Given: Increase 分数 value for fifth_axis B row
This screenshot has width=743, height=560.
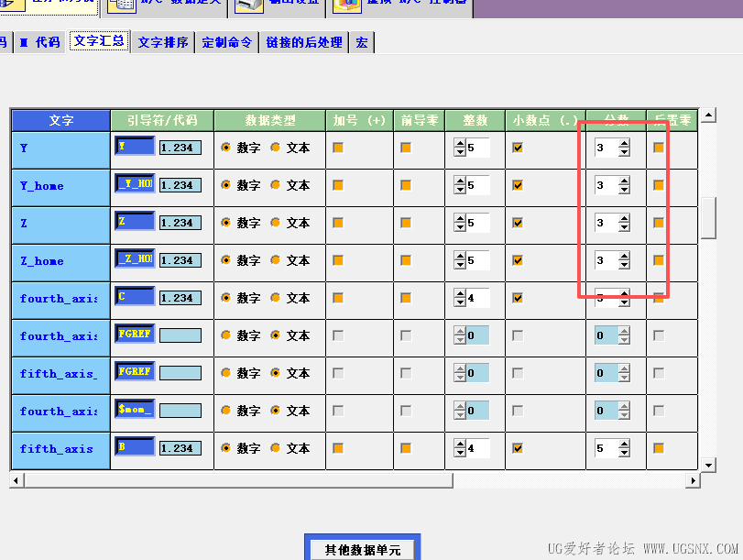Looking at the screenshot, I should (x=624, y=443).
